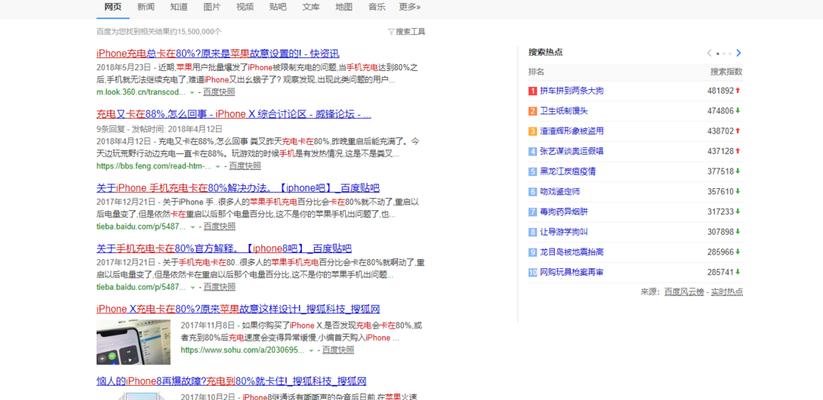The width and height of the screenshot is (823, 400).
Task: Open the 知道 search tab
Action: tap(179, 7)
